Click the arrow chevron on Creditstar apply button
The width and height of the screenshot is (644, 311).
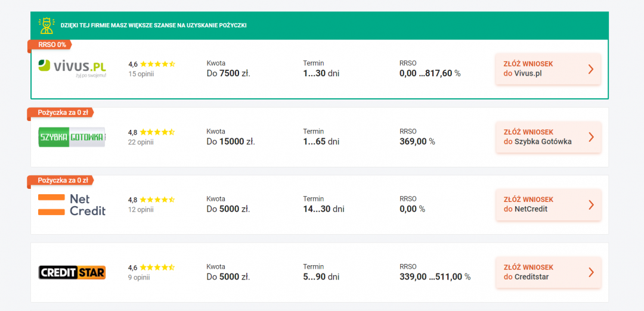[590, 272]
